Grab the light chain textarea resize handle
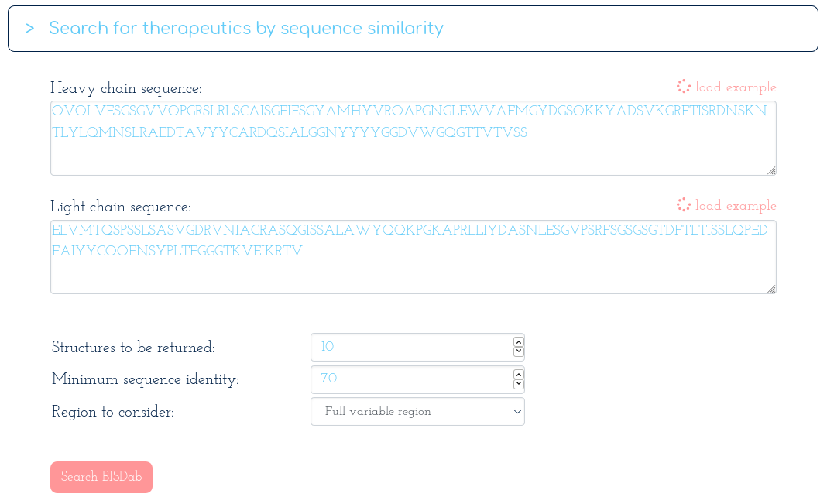This screenshot has height=504, width=827. coord(771,289)
